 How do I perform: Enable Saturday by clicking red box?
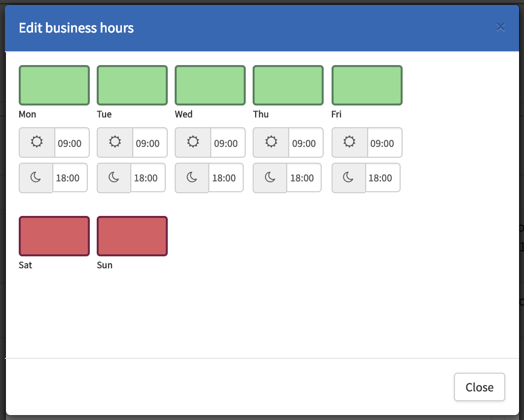(x=54, y=236)
